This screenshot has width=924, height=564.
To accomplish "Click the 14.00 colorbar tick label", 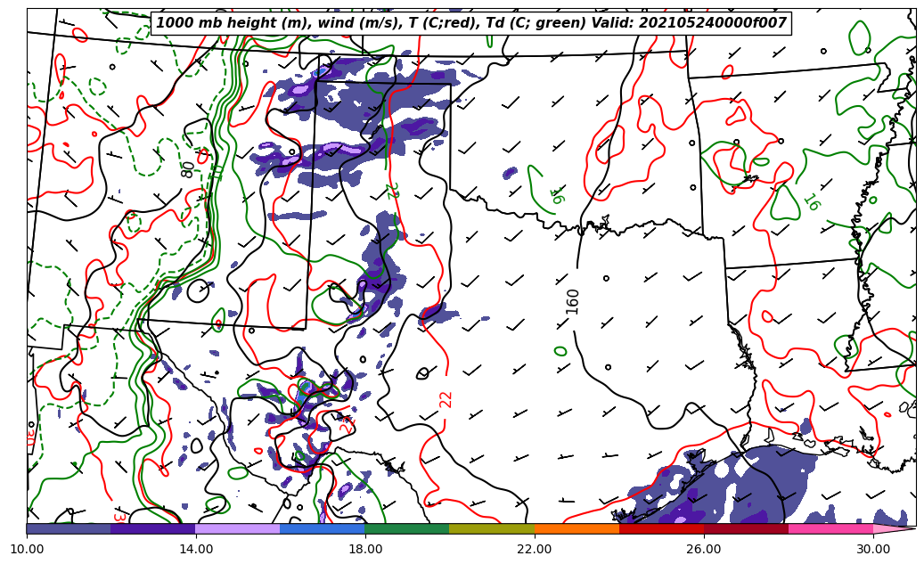I will (x=196, y=549).
